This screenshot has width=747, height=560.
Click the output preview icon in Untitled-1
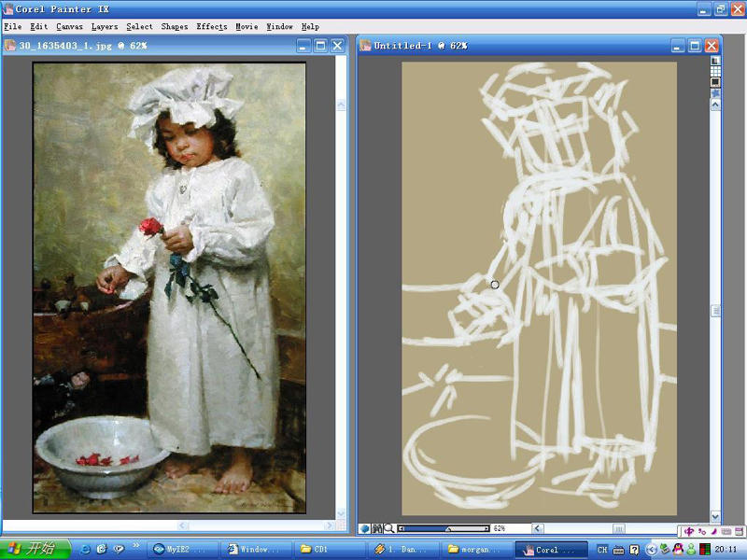click(715, 82)
